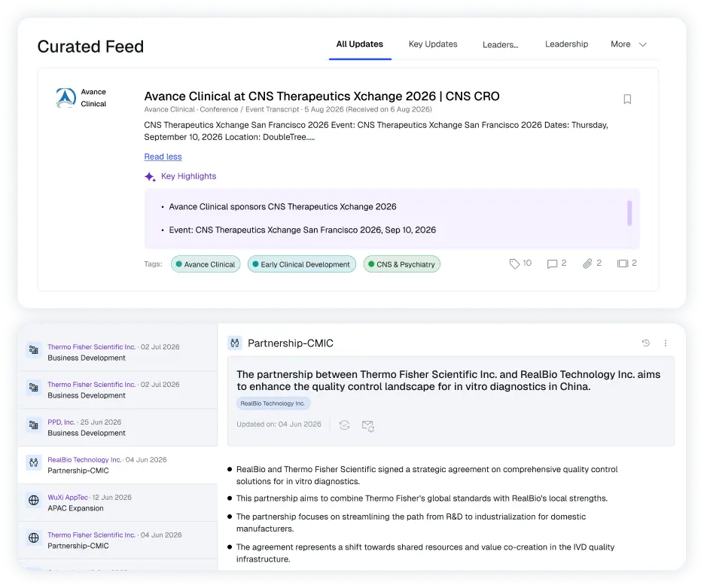Open the attachments paperclip icon
Viewport: 704px width, 588px height.
coord(587,264)
